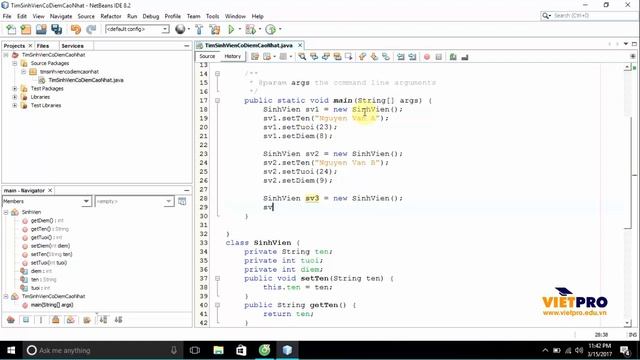This screenshot has width=640, height=360.
Task: Toggle Rectangular Selection in editor toolbar
Action: pyautogui.click(x=349, y=57)
